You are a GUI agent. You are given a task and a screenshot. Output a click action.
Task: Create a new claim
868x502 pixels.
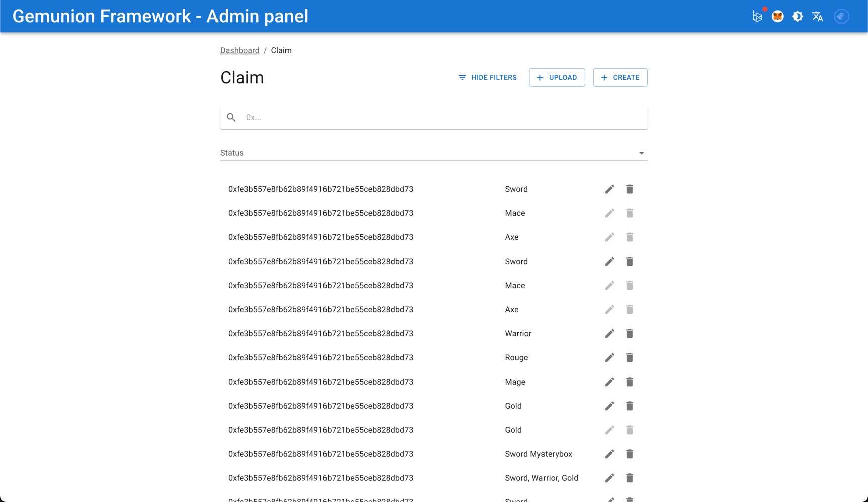(620, 78)
